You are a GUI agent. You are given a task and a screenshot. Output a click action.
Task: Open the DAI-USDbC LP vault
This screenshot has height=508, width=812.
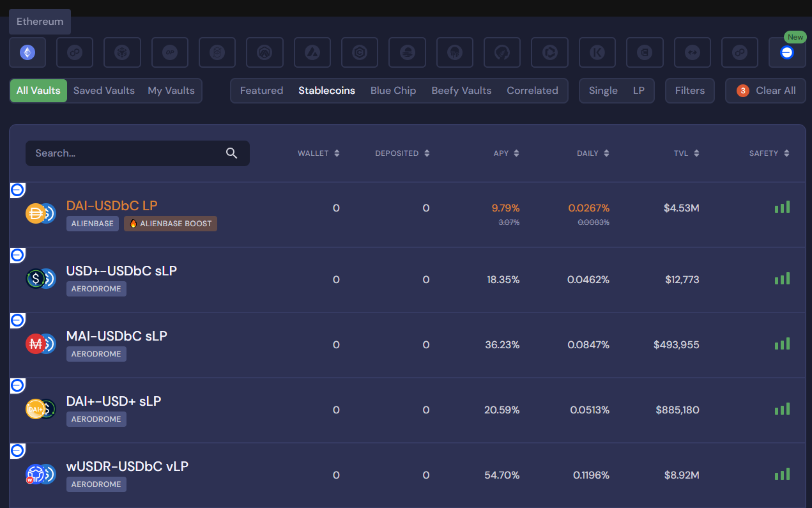click(x=112, y=206)
